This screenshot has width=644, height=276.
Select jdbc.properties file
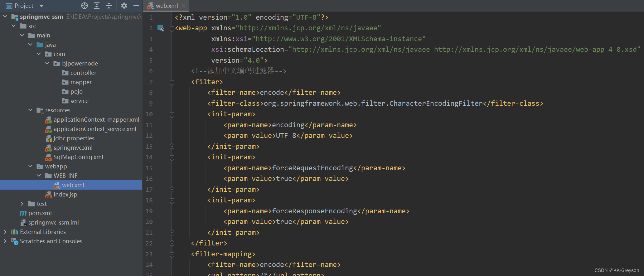click(x=74, y=138)
